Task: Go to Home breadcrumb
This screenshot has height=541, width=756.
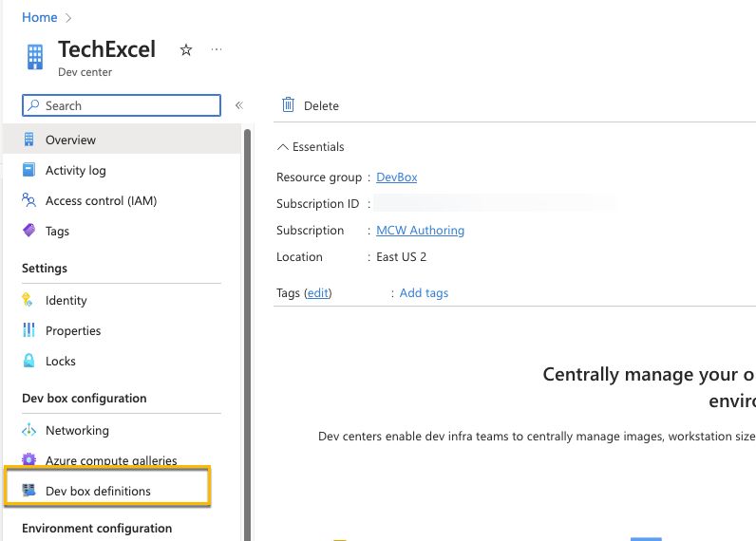Action: [x=40, y=17]
